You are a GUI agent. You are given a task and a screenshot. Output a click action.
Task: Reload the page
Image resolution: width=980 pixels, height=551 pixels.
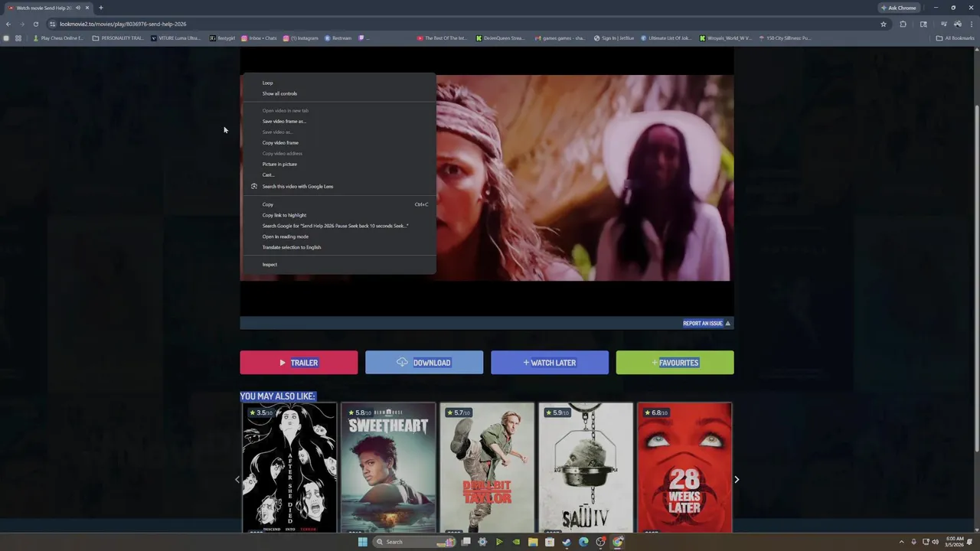point(35,24)
